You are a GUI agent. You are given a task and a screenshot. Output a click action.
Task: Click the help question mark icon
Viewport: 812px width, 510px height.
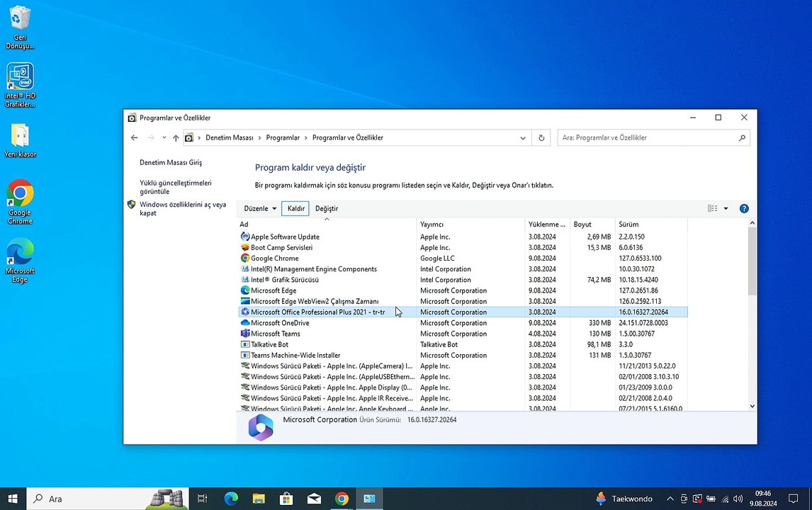click(744, 209)
